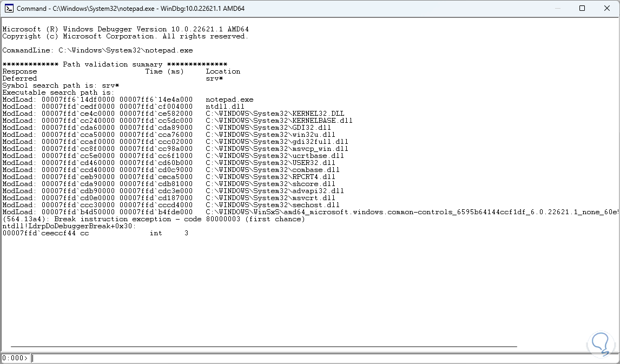The image size is (620, 364).
Task: Click the KERNELBASE.dll module path
Action: coord(279,121)
